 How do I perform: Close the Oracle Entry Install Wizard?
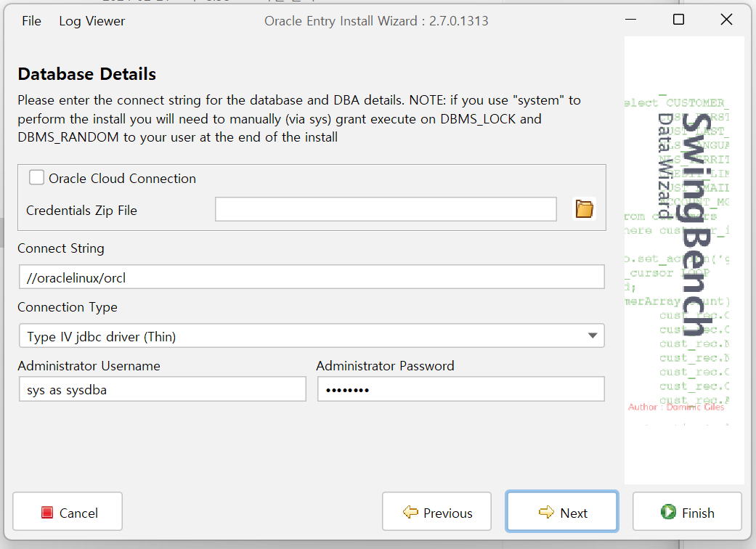pyautogui.click(x=726, y=20)
